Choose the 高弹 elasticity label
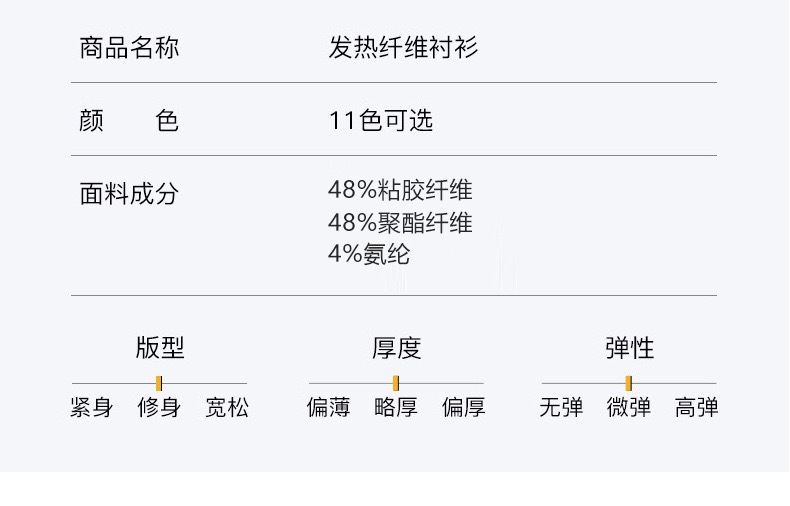 697,408
